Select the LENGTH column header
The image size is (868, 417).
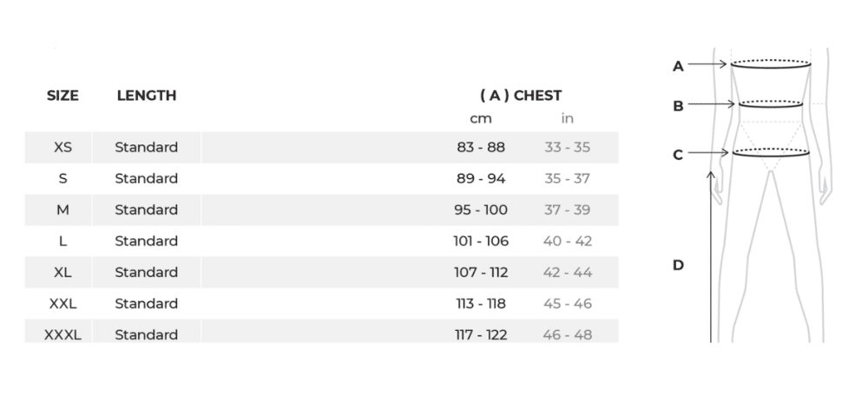[147, 96]
